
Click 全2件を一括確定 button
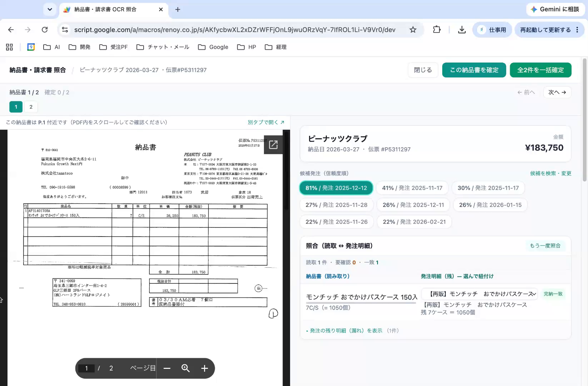540,70
